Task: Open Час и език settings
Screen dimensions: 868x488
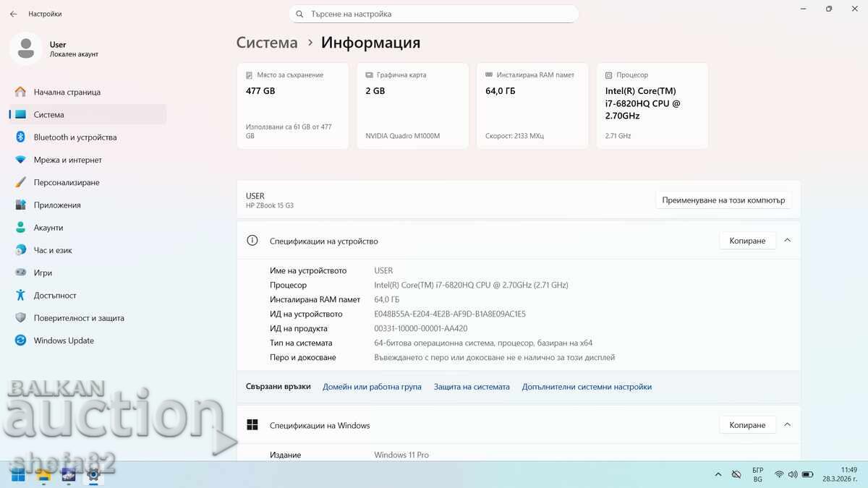Action: pos(87,250)
